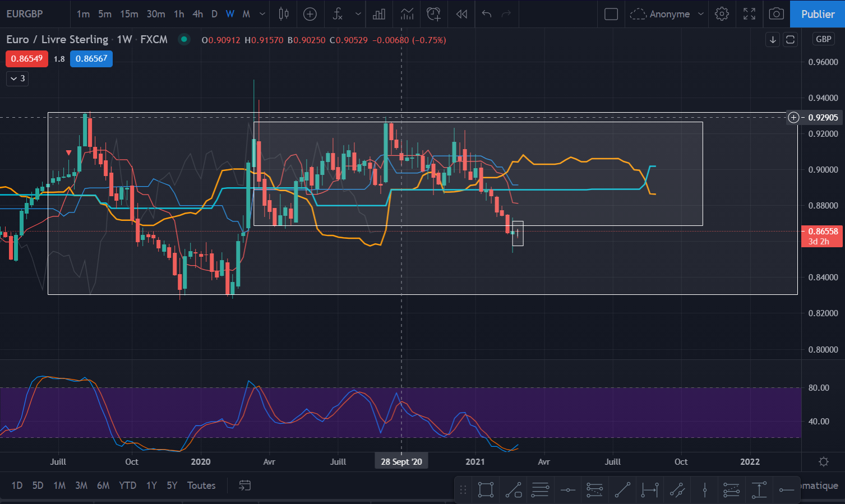The image size is (845, 504).
Task: Open the fx indicators panel
Action: 338,14
